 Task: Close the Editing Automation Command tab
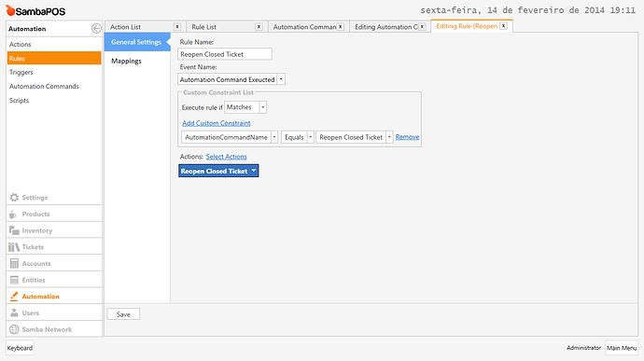422,27
